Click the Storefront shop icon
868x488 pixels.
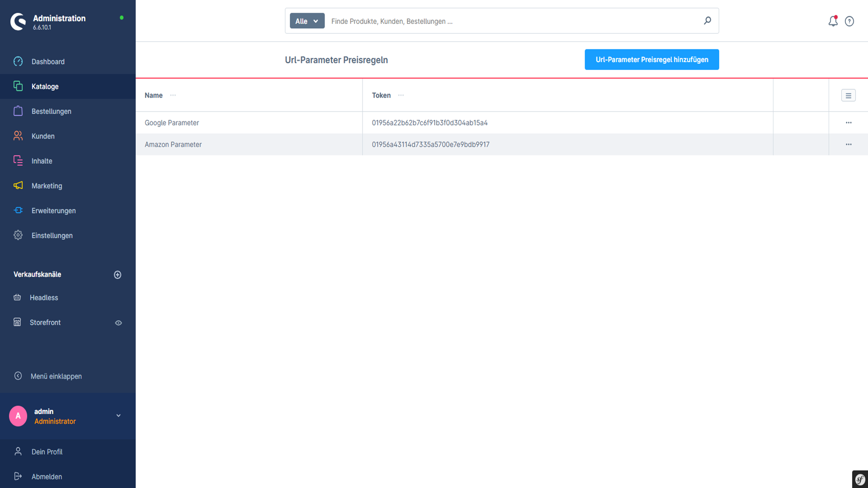(17, 322)
